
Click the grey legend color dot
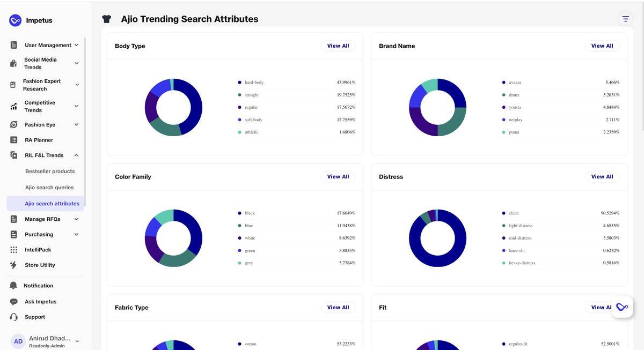tap(239, 263)
